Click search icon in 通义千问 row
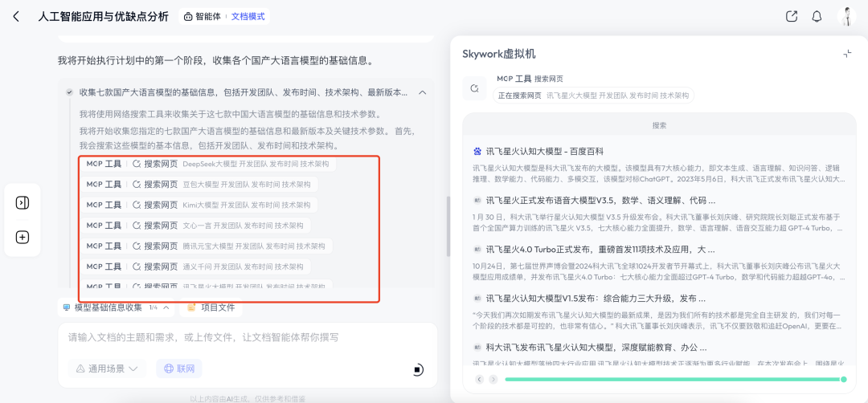Viewport: 868px width, 403px height. pyautogui.click(x=137, y=267)
